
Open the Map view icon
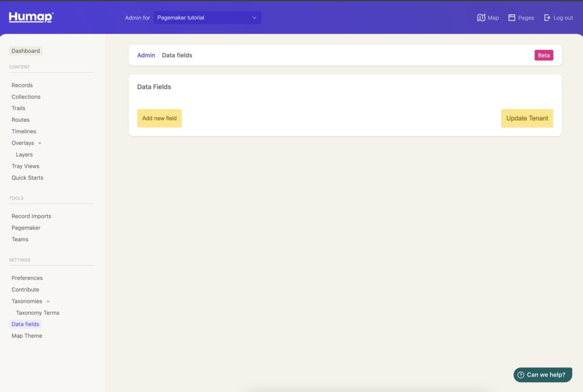pos(481,18)
